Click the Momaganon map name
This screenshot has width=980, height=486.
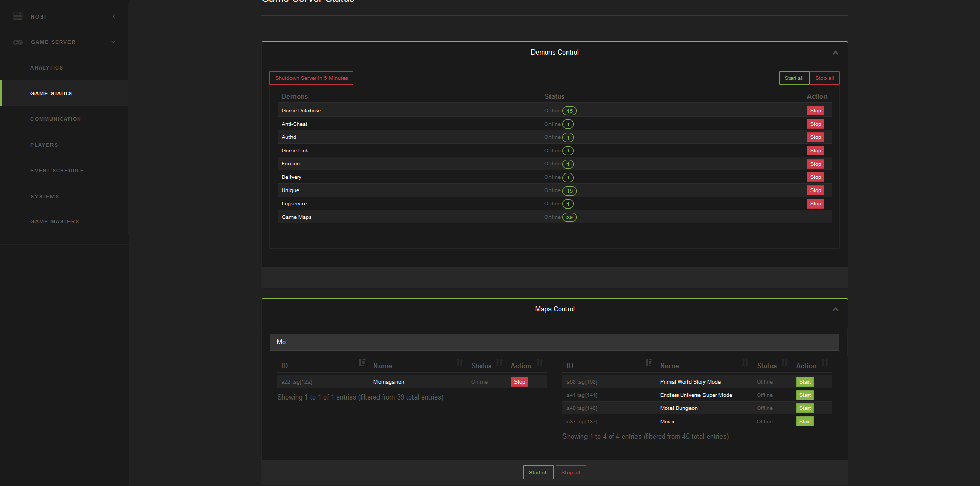389,382
